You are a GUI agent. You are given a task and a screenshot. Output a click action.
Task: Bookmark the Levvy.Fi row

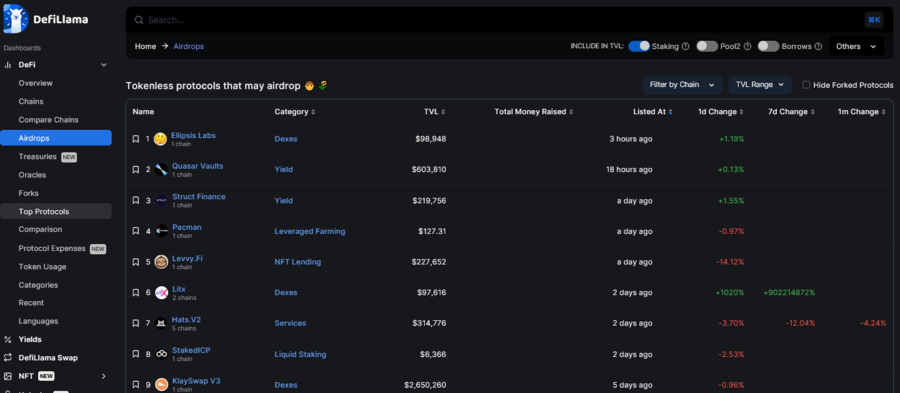136,262
